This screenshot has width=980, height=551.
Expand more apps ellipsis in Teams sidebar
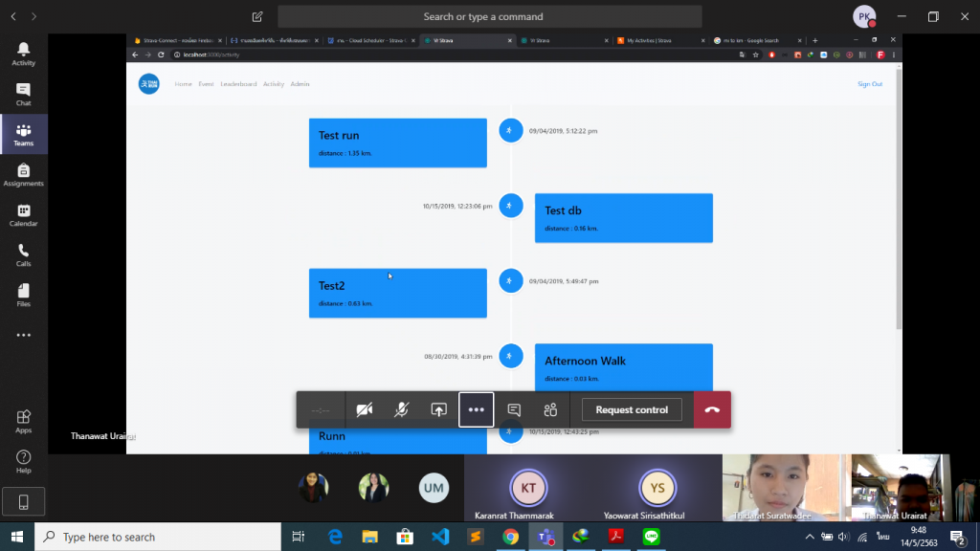click(23, 335)
